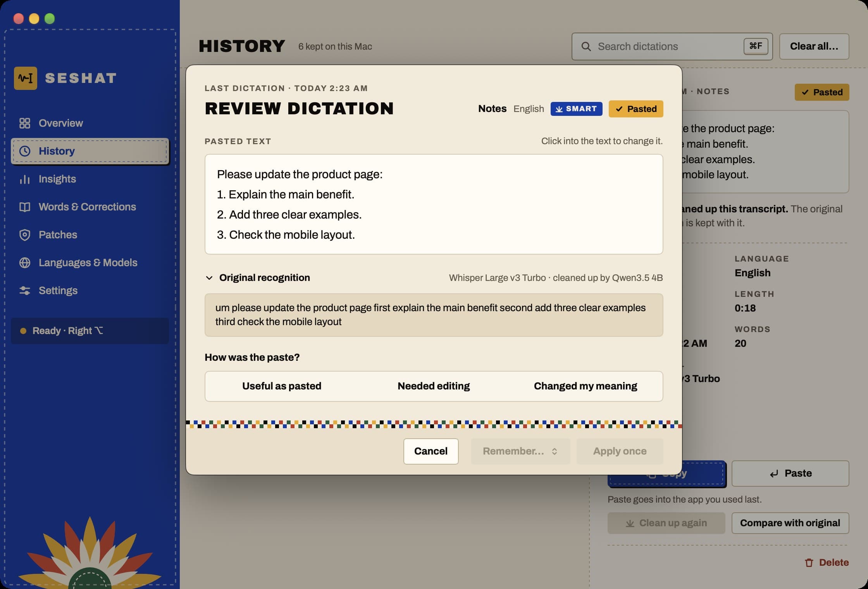Image resolution: width=868 pixels, height=589 pixels.
Task: Select 'Useful as pasted' rating
Action: pyautogui.click(x=282, y=386)
